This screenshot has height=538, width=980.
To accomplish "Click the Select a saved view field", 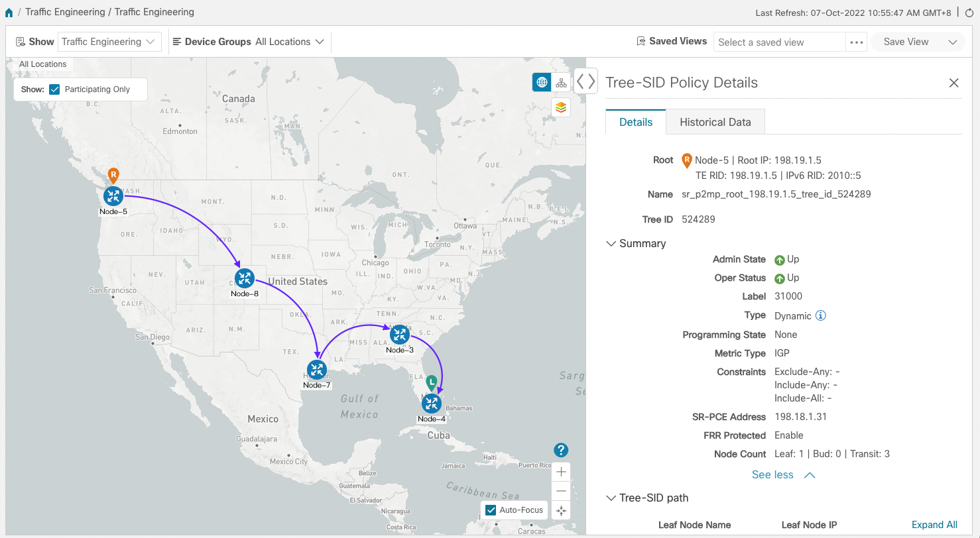I will pyautogui.click(x=779, y=42).
